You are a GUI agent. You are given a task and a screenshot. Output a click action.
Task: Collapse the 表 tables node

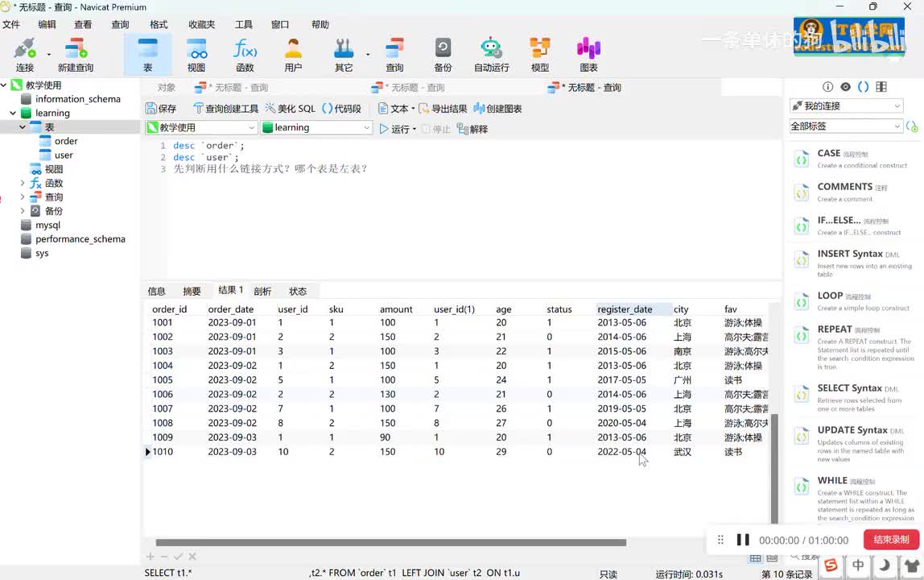pyautogui.click(x=23, y=126)
